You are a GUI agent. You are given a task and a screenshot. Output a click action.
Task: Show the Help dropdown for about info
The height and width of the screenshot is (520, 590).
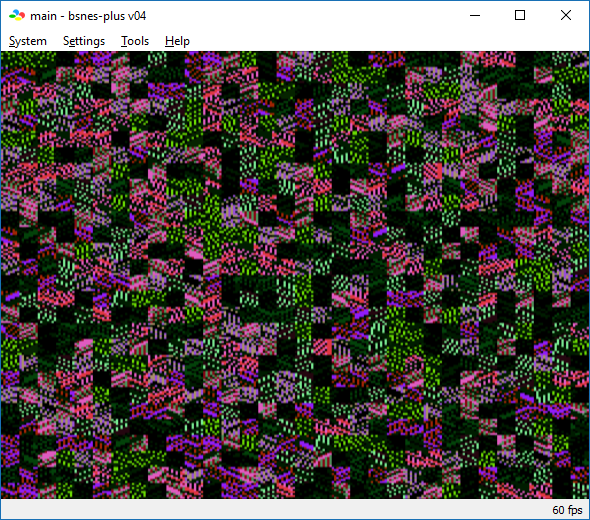click(177, 41)
